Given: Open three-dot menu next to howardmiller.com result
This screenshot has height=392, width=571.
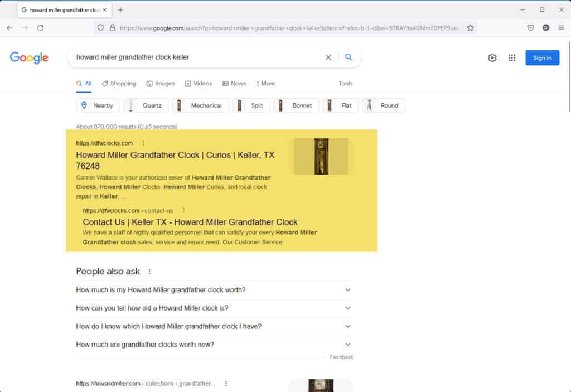Looking at the screenshot, I should coord(226,383).
